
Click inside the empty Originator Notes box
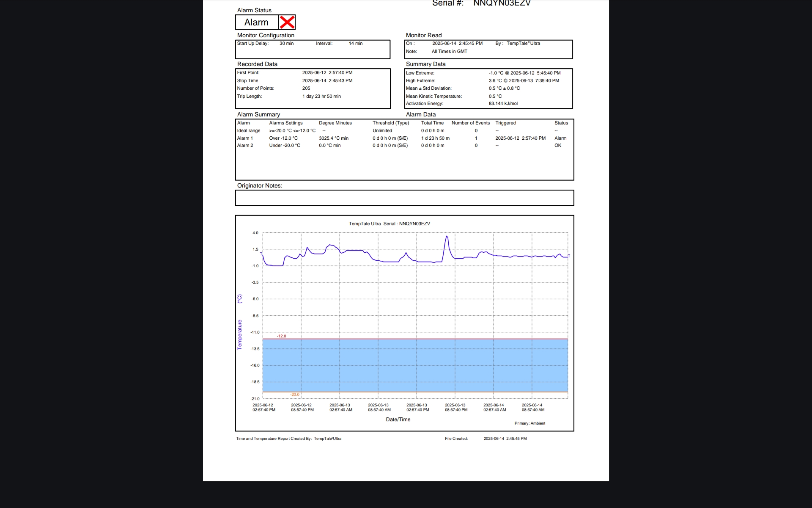pos(404,198)
